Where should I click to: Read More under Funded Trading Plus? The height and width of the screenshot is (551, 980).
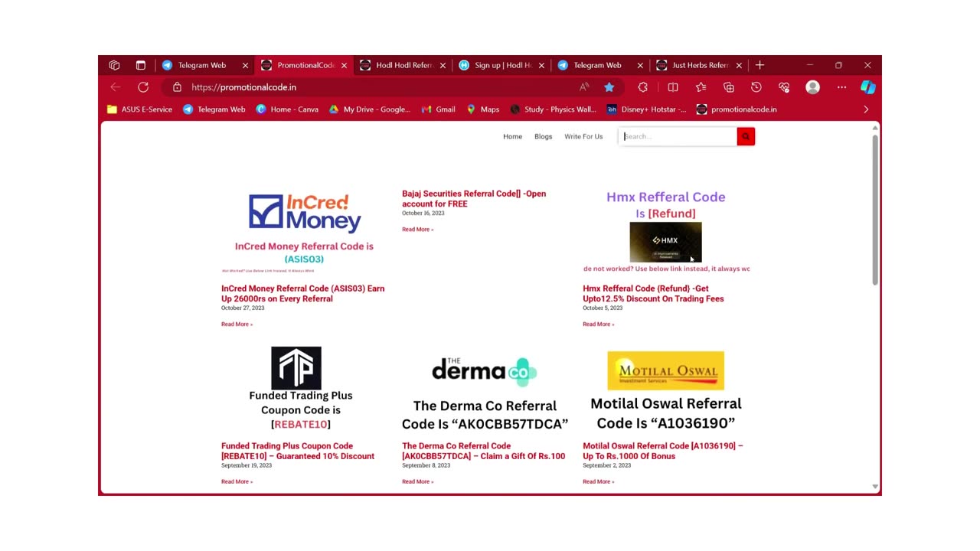237,481
